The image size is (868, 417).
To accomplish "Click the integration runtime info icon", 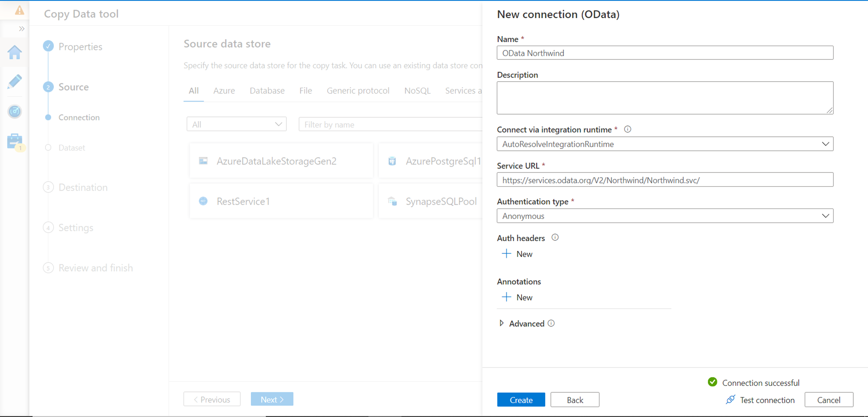I will pos(628,129).
